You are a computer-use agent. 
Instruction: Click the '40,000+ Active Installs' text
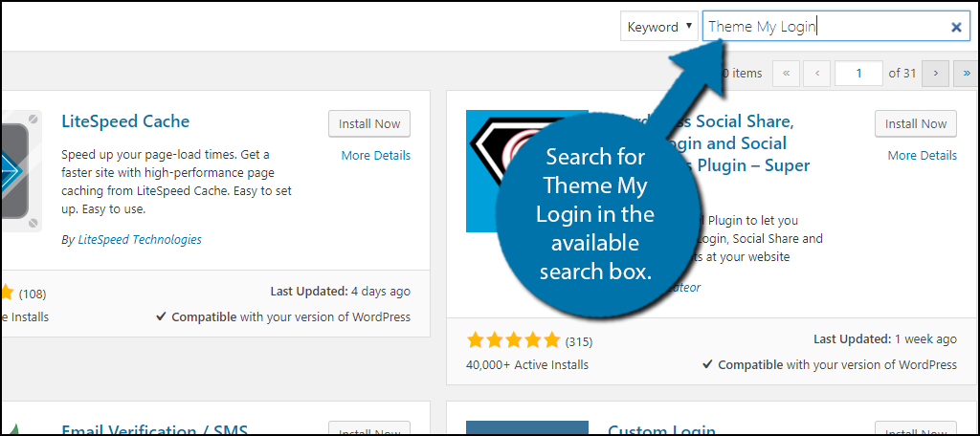pos(527,364)
